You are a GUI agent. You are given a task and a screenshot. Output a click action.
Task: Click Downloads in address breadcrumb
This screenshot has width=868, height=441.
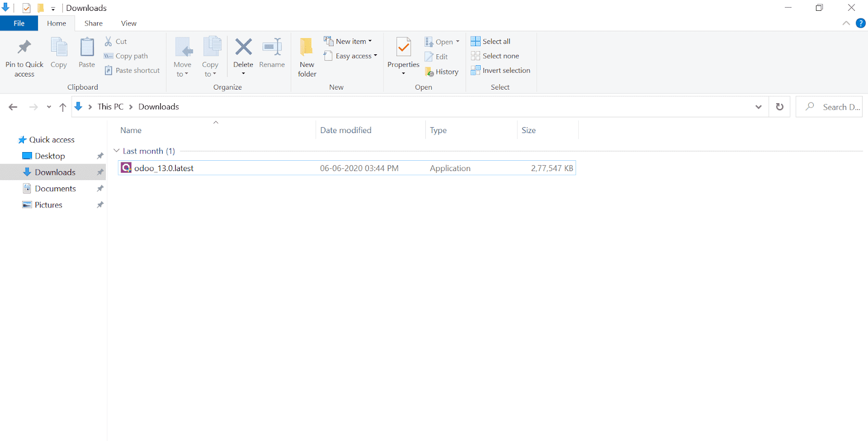[159, 107]
